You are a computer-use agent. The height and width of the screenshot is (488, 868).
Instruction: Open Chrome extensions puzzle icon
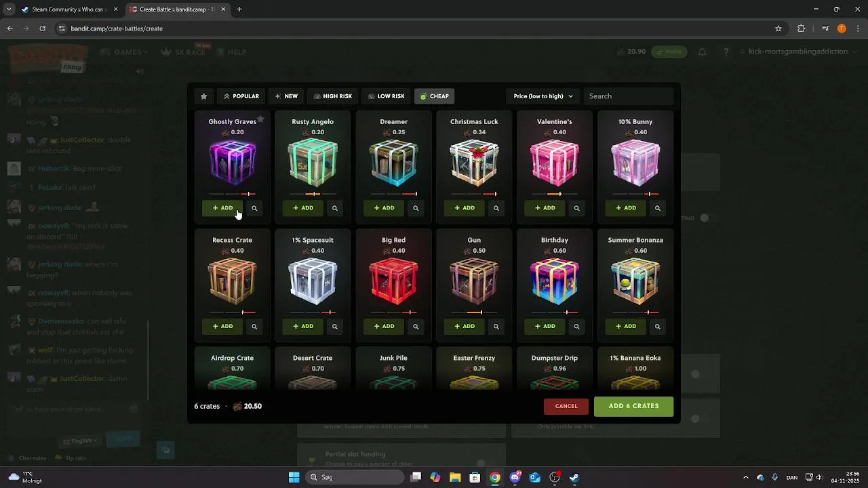(802, 28)
